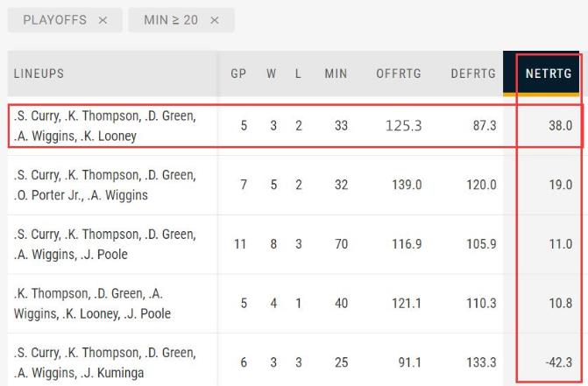This screenshot has height=386, width=588.
Task: Sort table by MIN column
Action: pos(336,74)
